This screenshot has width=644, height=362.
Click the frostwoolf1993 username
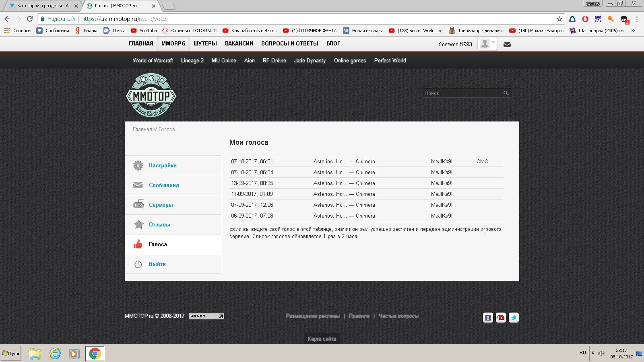pyautogui.click(x=455, y=44)
